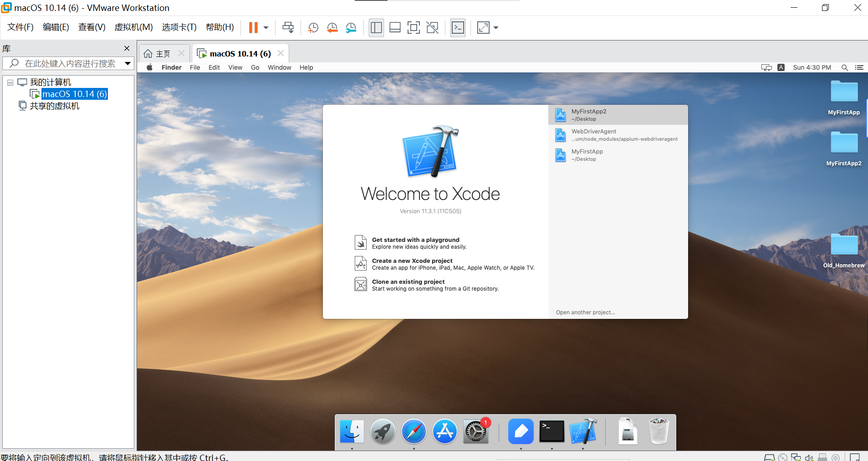868x461 pixels.
Task: Select MyFirstApp2 in recent projects list
Action: click(618, 115)
